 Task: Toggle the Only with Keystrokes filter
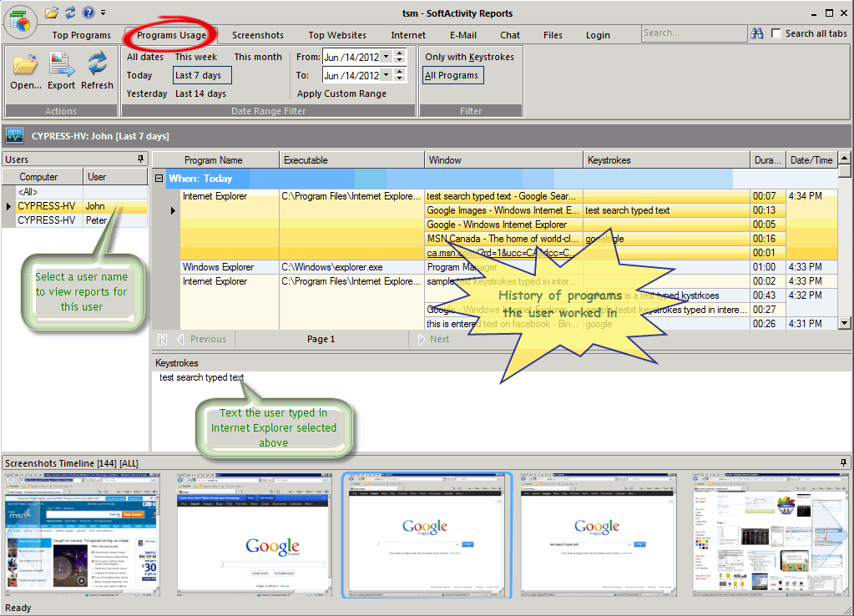click(469, 57)
